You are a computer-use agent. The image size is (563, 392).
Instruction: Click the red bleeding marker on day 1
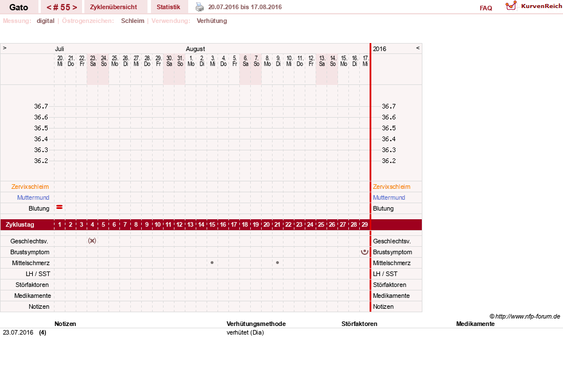(x=60, y=207)
